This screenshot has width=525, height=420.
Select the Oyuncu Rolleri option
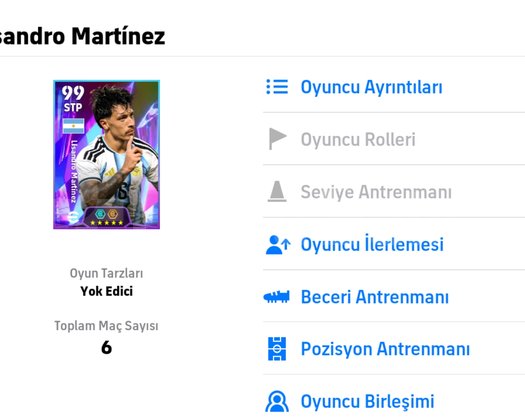pyautogui.click(x=358, y=139)
